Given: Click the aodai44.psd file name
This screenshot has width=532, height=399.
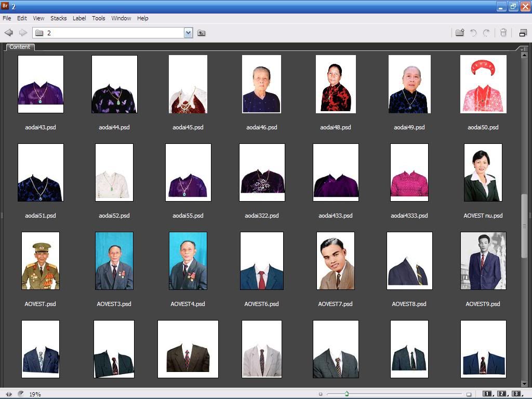Looking at the screenshot, I should (x=114, y=127).
